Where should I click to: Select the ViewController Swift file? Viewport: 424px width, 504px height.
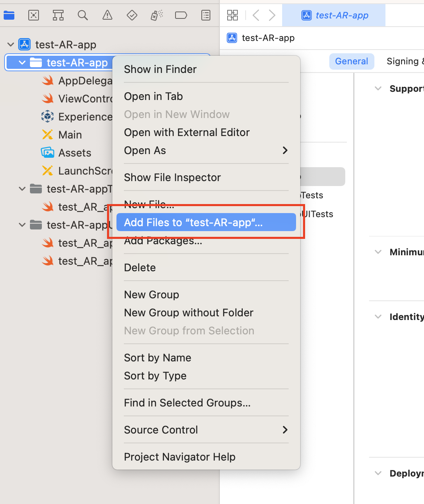pyautogui.click(x=77, y=99)
